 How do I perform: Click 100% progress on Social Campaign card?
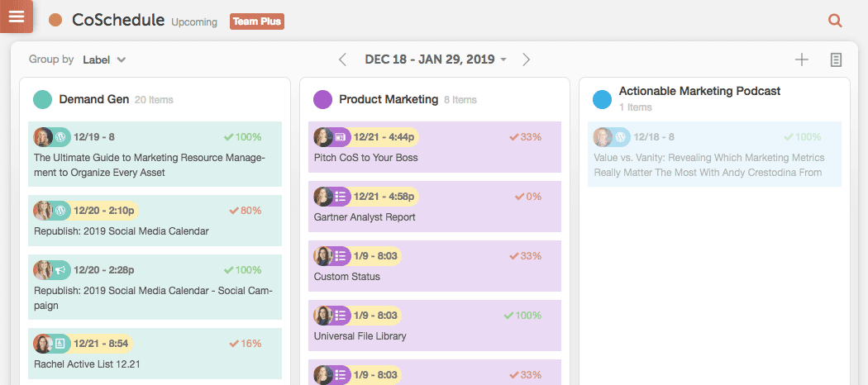click(x=243, y=270)
